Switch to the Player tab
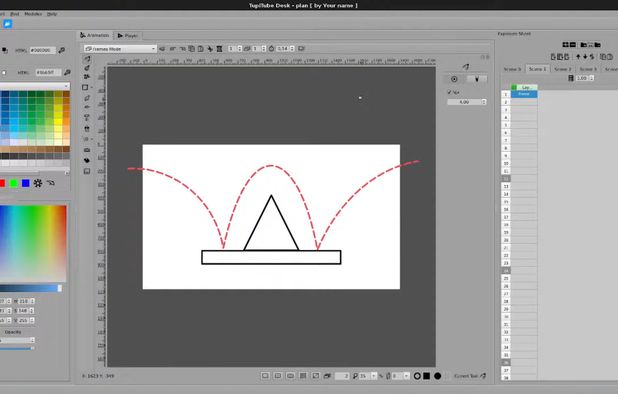Screen dimensions: 618x394 click(128, 36)
